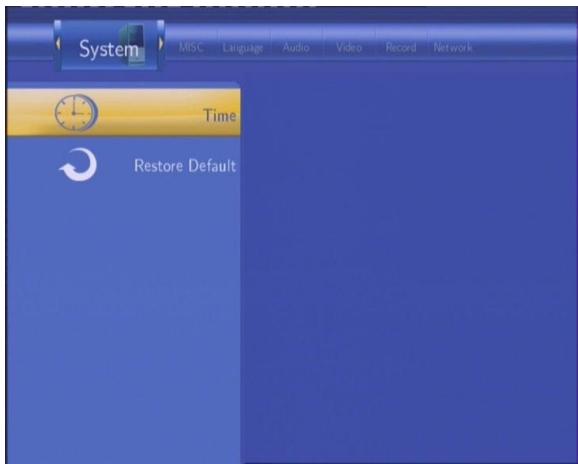Viewport: 578px width, 464px height.
Task: Open the Record tab
Action: pyautogui.click(x=401, y=48)
